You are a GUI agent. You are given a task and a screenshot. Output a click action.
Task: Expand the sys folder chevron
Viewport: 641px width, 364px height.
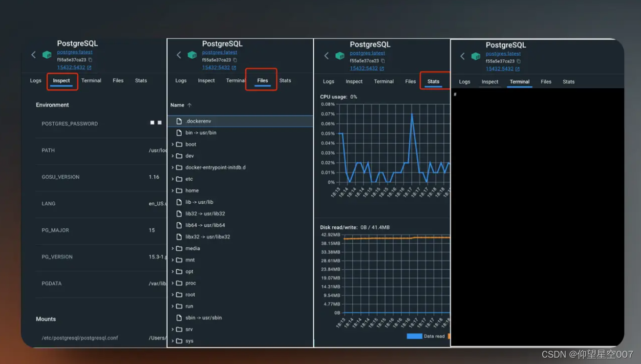click(x=172, y=341)
